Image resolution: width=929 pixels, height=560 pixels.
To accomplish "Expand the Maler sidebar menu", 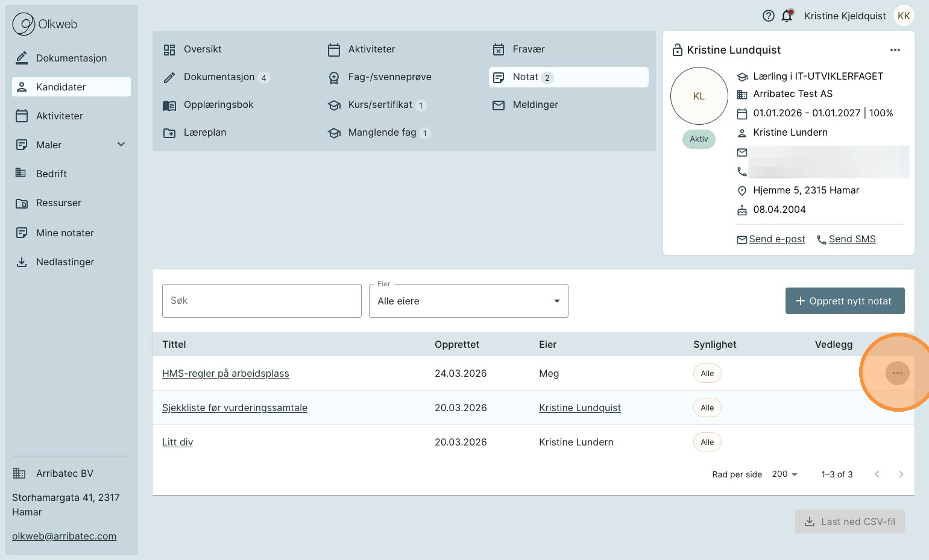I will [x=121, y=145].
